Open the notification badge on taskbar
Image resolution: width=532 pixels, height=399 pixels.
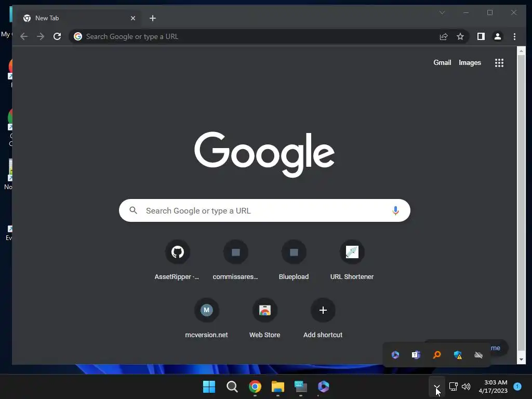517,387
